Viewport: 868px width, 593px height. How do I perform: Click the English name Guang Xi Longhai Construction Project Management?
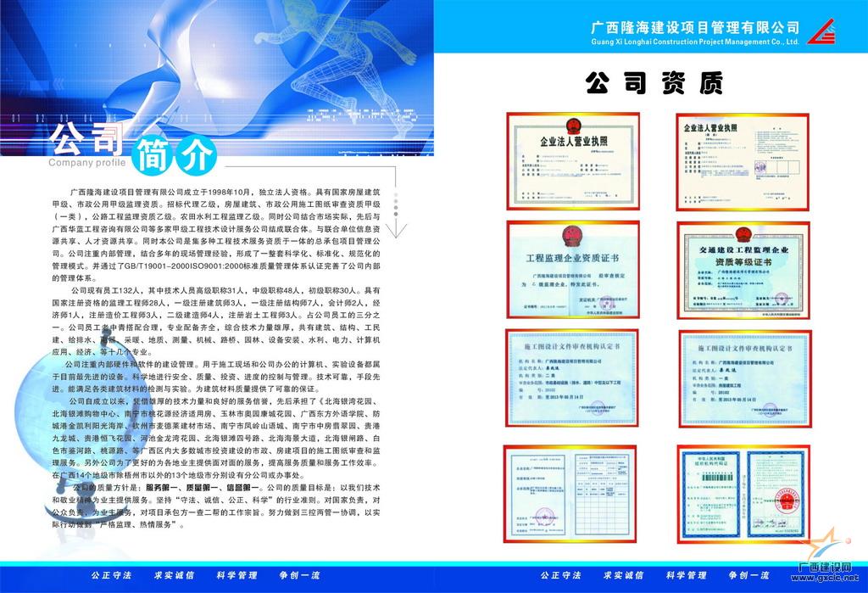[x=695, y=42]
